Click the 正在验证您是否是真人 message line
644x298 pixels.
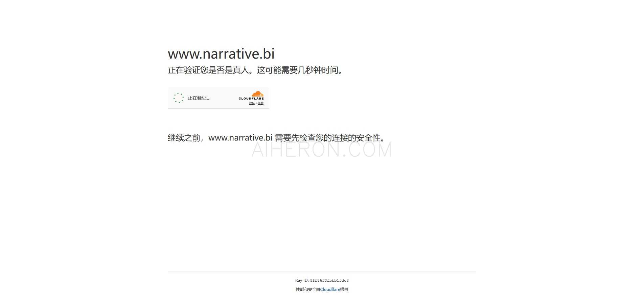point(256,70)
